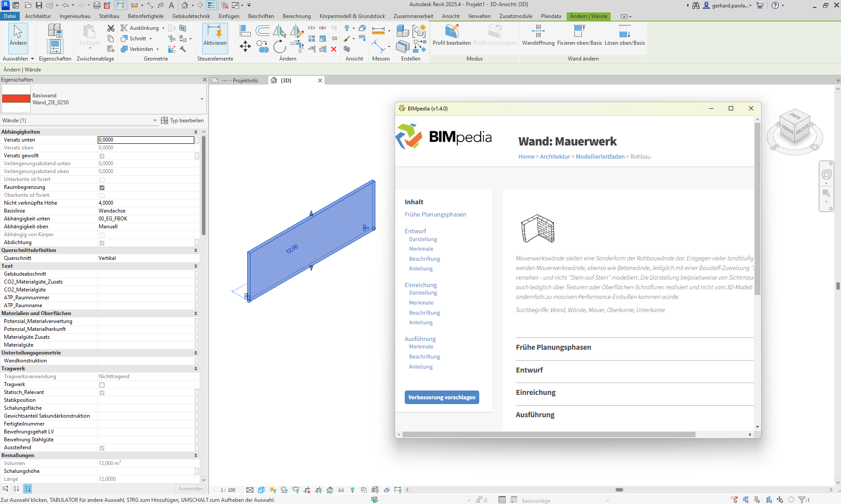
Task: Toggle the Versatz gewollt checkbox
Action: 102,156
